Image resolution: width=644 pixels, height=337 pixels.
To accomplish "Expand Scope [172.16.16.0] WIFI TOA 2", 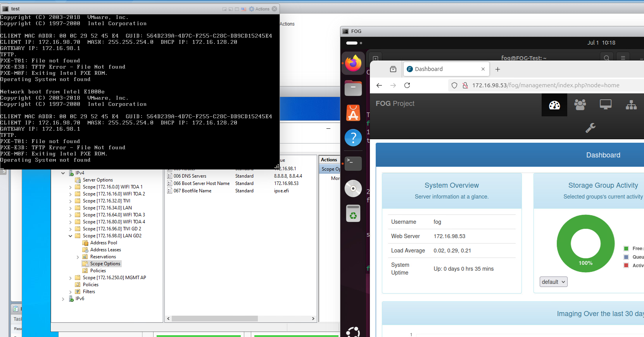I will [x=70, y=194].
